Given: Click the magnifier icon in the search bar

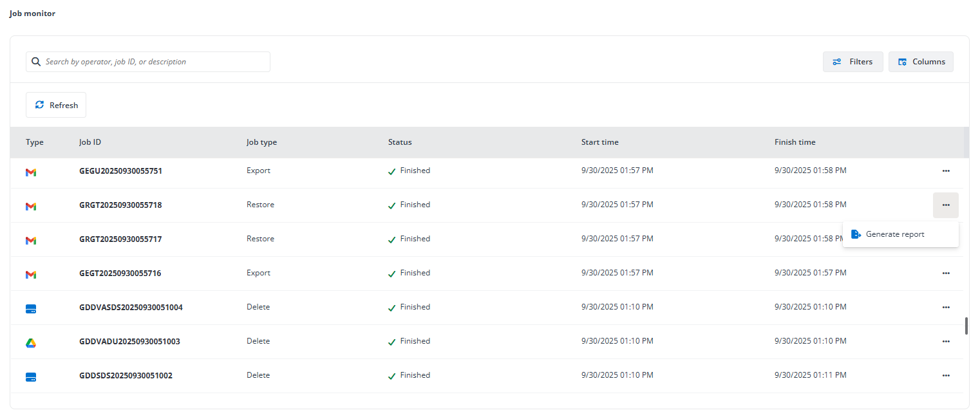Looking at the screenshot, I should 36,61.
